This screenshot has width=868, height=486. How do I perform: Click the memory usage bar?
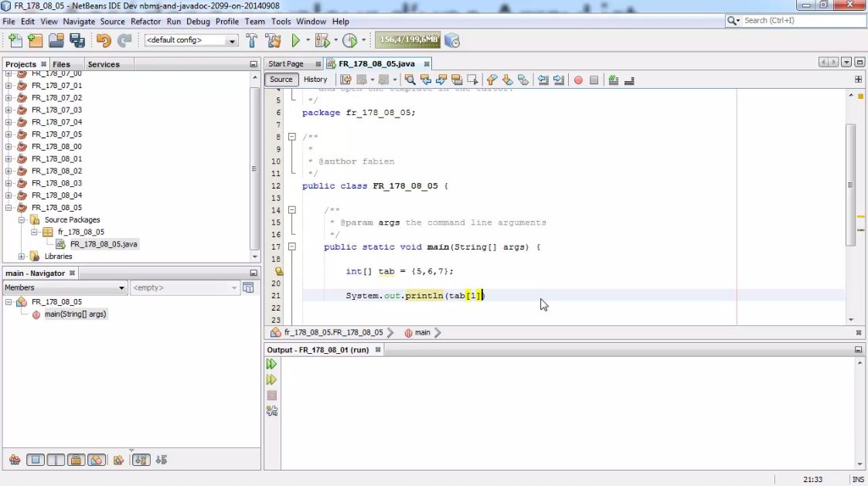click(x=409, y=39)
